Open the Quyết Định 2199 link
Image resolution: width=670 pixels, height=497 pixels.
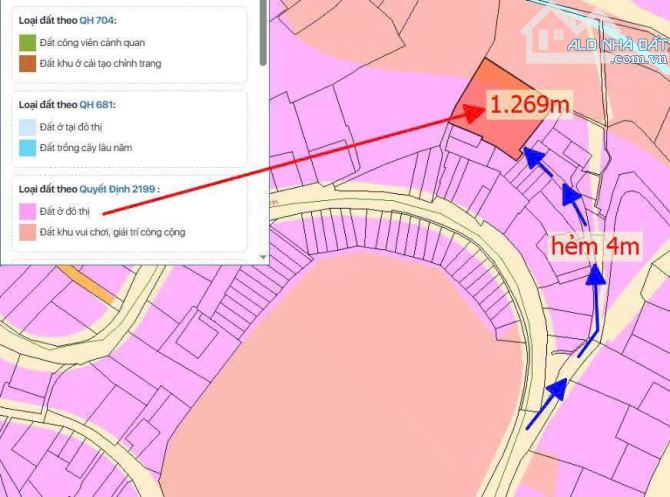click(117, 189)
